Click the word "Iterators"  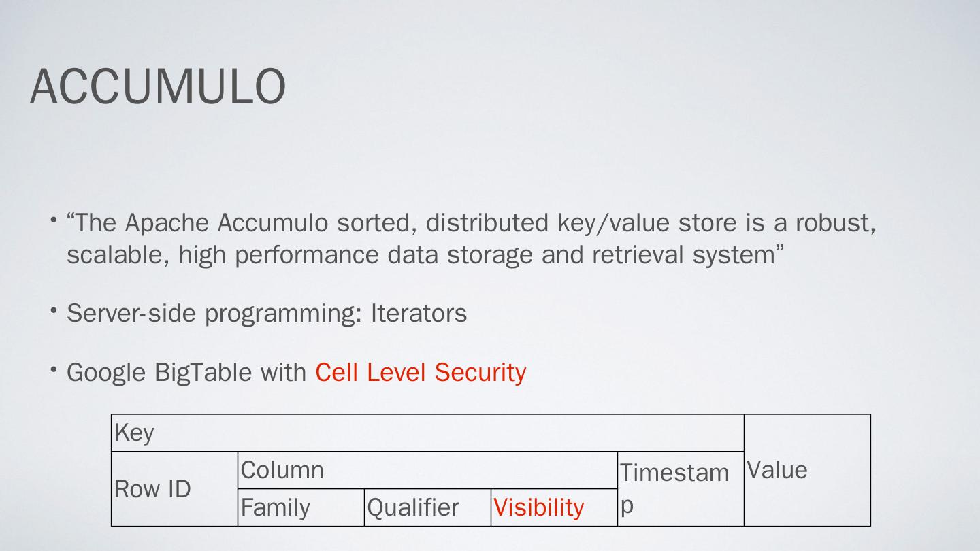[x=419, y=313]
